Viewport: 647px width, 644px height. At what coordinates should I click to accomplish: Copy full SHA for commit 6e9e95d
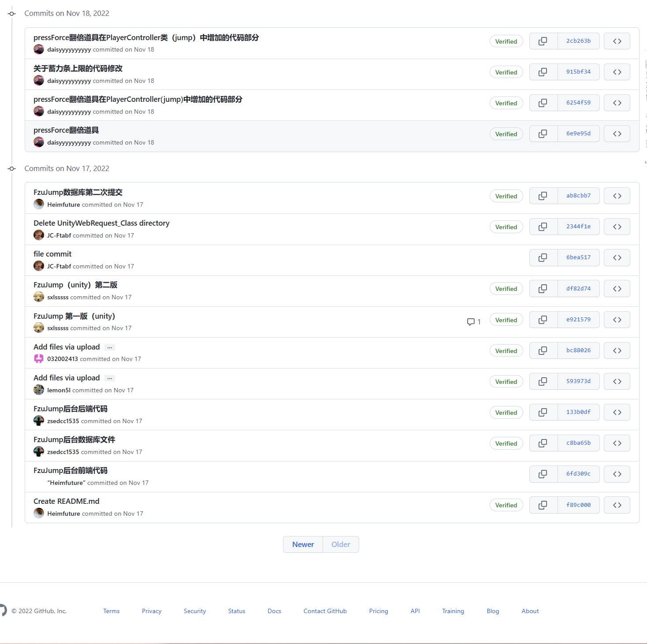coord(543,134)
